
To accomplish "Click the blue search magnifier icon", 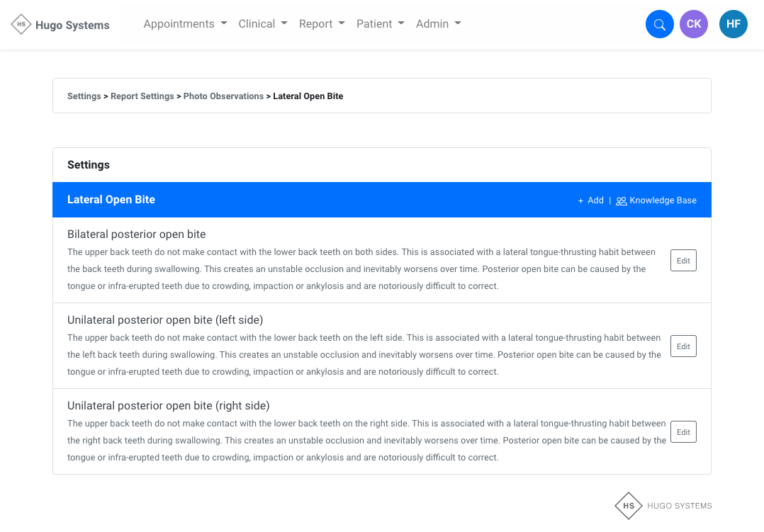I will pyautogui.click(x=659, y=24).
